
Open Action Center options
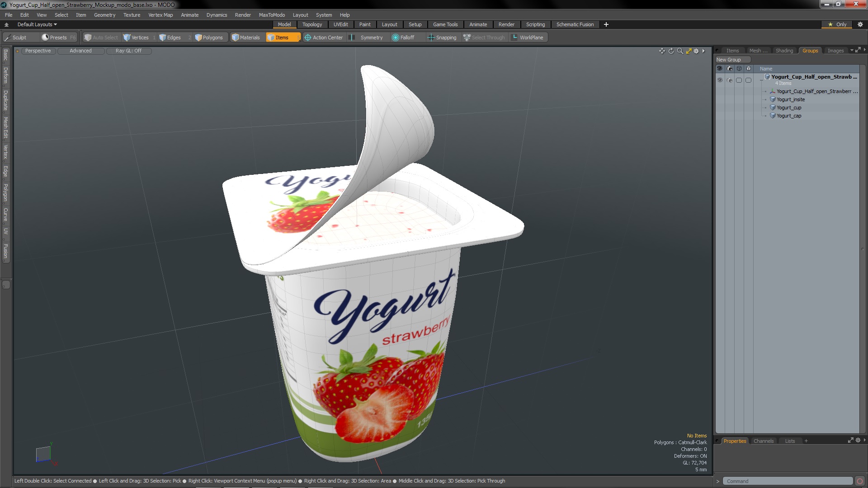324,38
